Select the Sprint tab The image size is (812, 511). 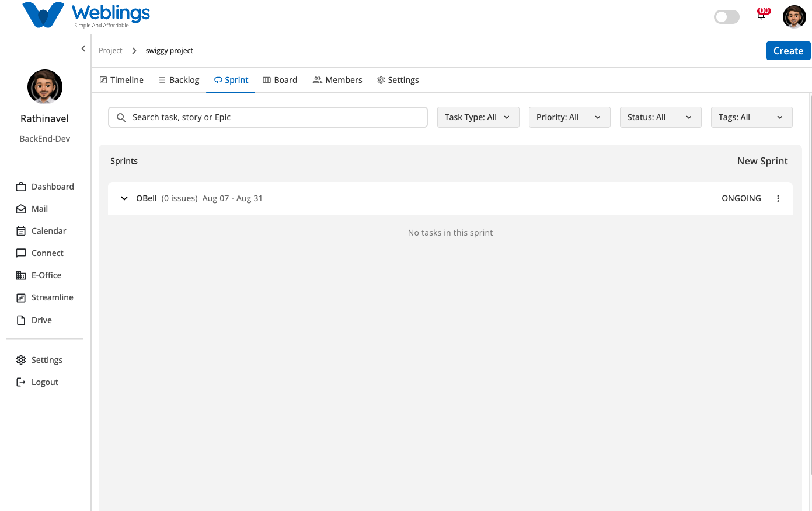[x=231, y=80]
